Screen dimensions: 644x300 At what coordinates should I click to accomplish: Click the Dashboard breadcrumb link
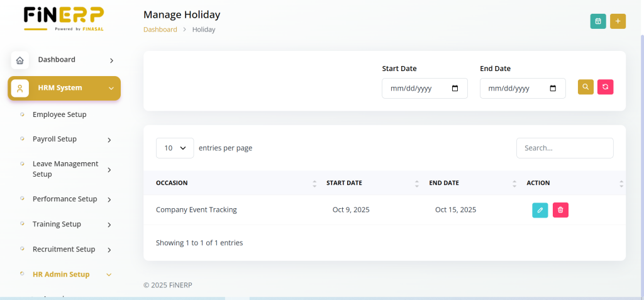(x=160, y=30)
